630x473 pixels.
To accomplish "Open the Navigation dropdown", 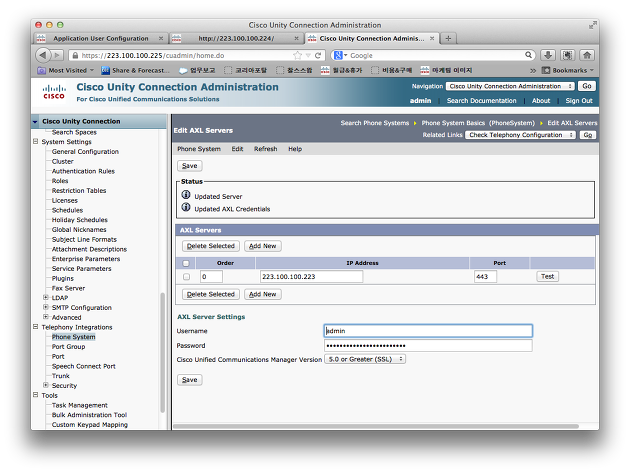I will (x=510, y=86).
